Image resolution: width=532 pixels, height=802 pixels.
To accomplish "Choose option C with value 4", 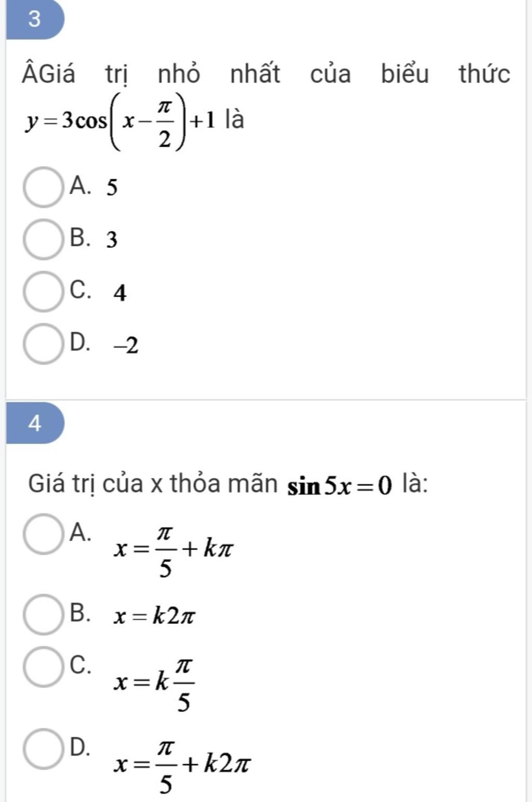I will tap(42, 291).
